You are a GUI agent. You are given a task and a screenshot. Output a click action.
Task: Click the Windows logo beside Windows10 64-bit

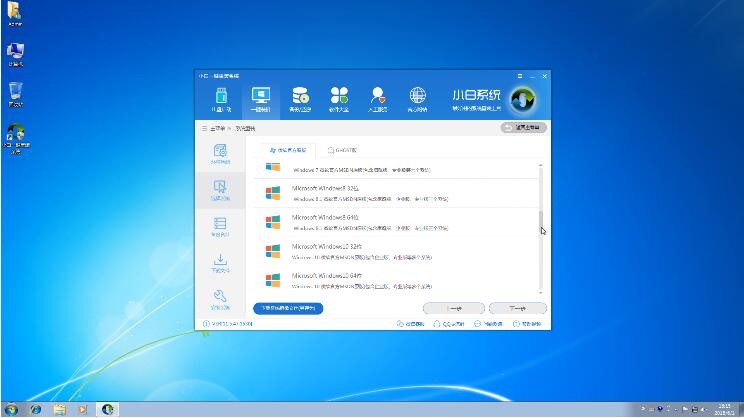(x=273, y=280)
